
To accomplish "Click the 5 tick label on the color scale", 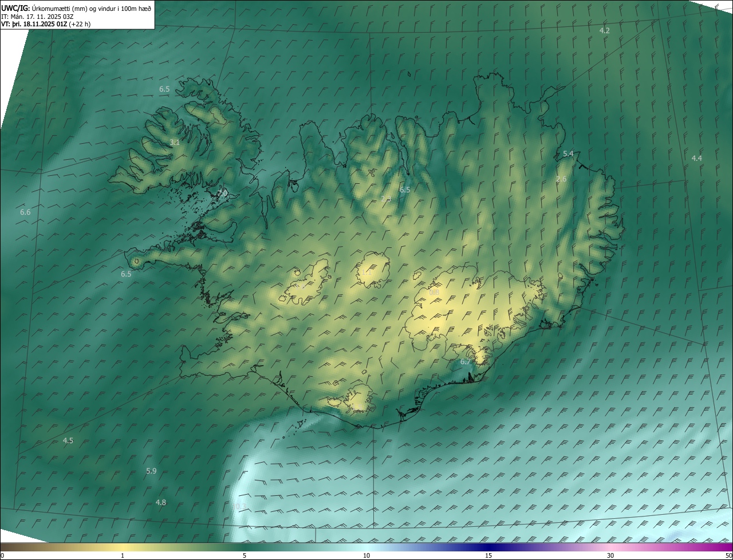I will [x=245, y=555].
